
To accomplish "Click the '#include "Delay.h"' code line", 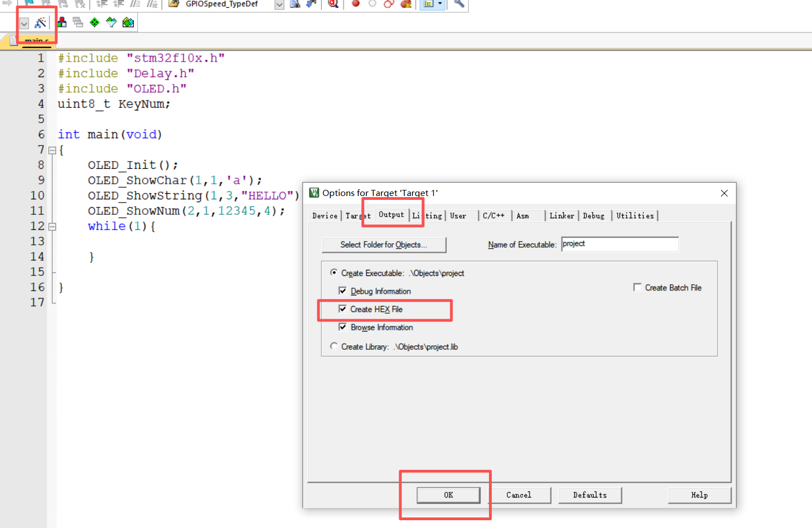I will tap(126, 73).
